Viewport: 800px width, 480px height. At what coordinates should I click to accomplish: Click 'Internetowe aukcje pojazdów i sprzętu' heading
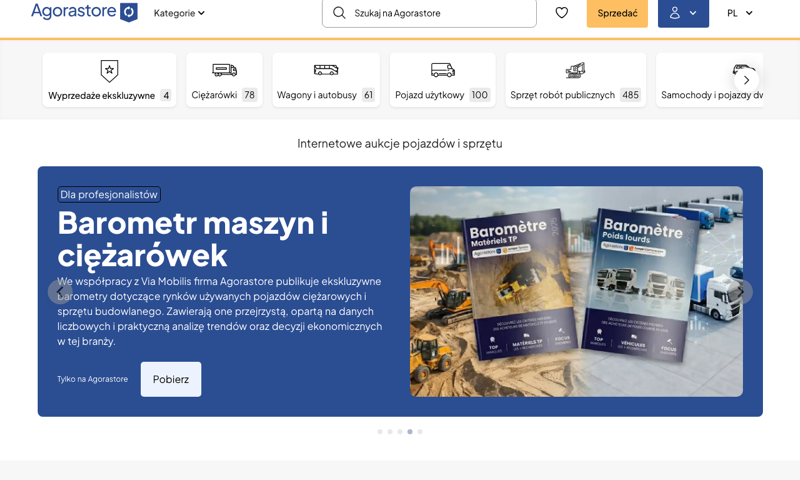click(400, 144)
